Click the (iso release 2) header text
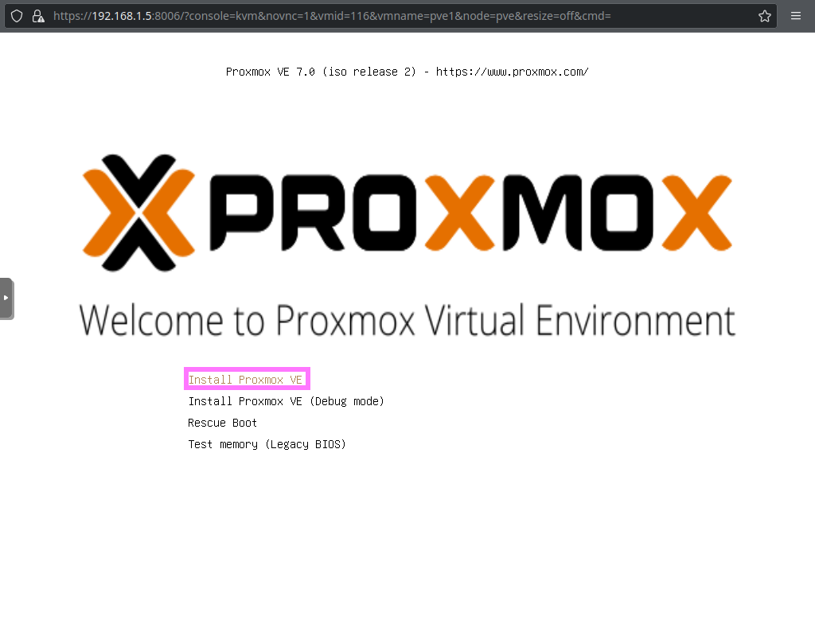 pos(369,72)
